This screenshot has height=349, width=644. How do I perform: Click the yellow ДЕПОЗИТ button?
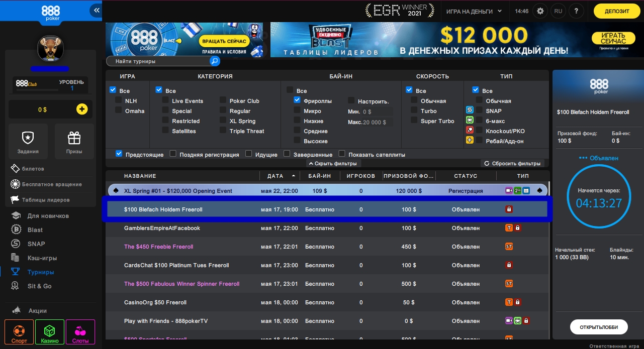click(x=617, y=11)
